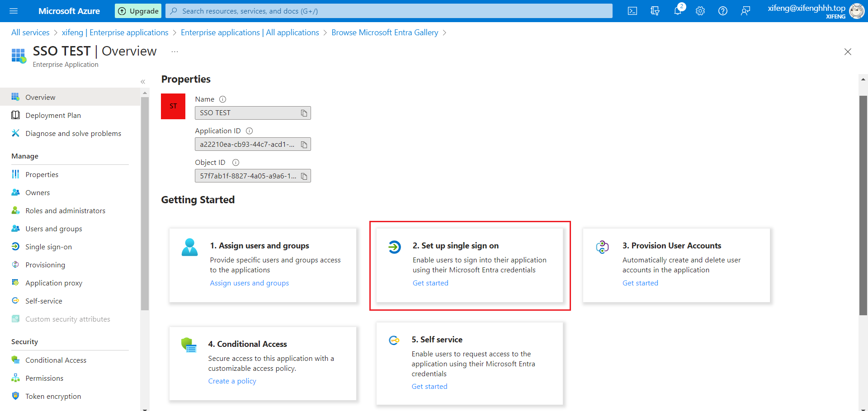This screenshot has height=411, width=868.
Task: Click Get started under Provision User Accounts
Action: tap(640, 283)
